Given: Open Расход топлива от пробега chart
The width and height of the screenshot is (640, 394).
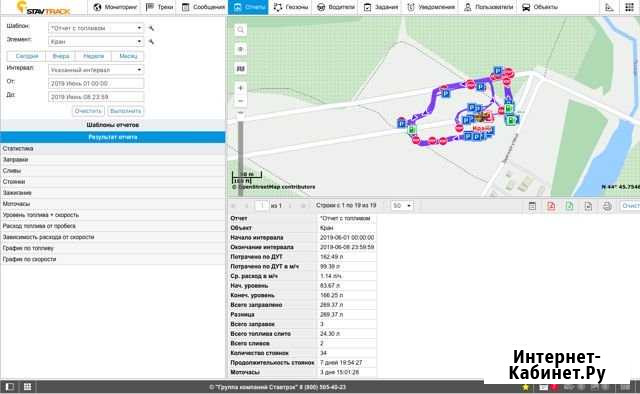Looking at the screenshot, I should tap(113, 226).
